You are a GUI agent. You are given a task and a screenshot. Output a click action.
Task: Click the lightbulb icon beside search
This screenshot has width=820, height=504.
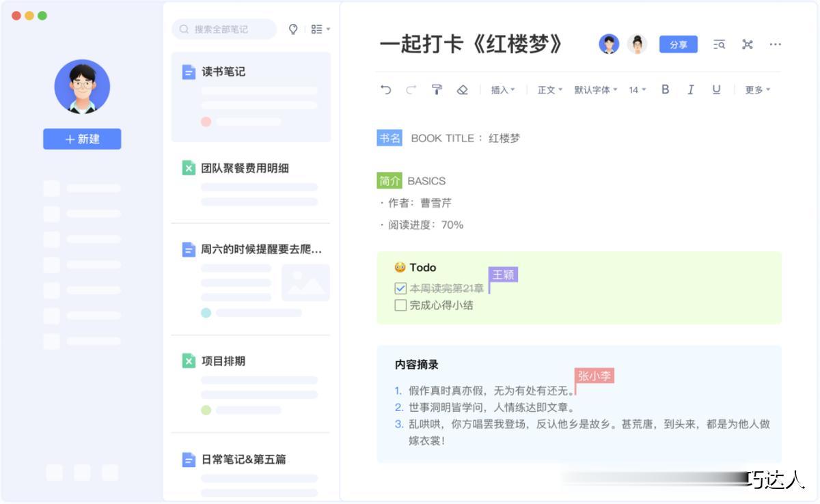293,29
